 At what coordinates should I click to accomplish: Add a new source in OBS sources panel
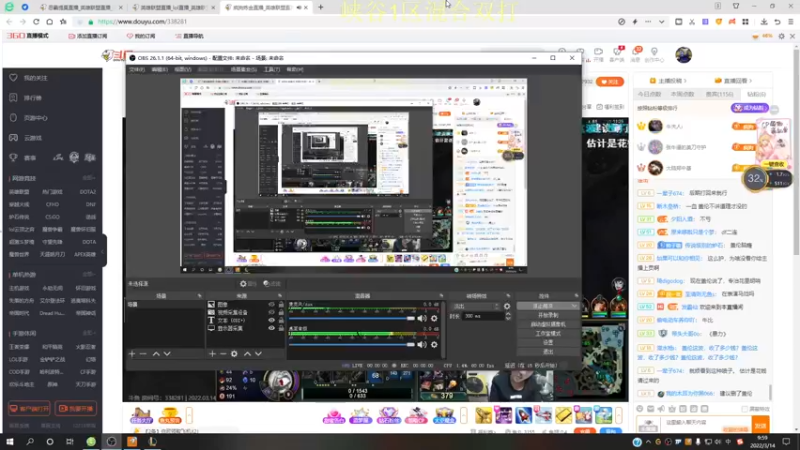[x=212, y=354]
